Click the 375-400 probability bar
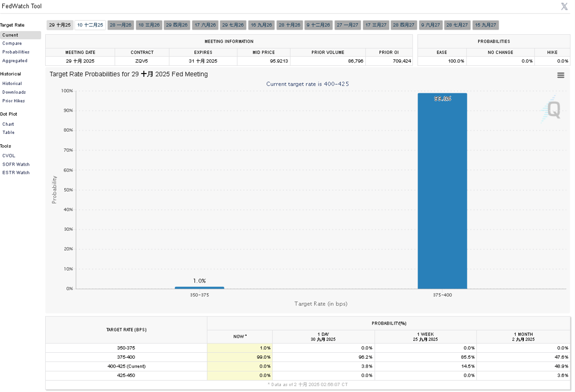575x392 pixels. pos(442,191)
